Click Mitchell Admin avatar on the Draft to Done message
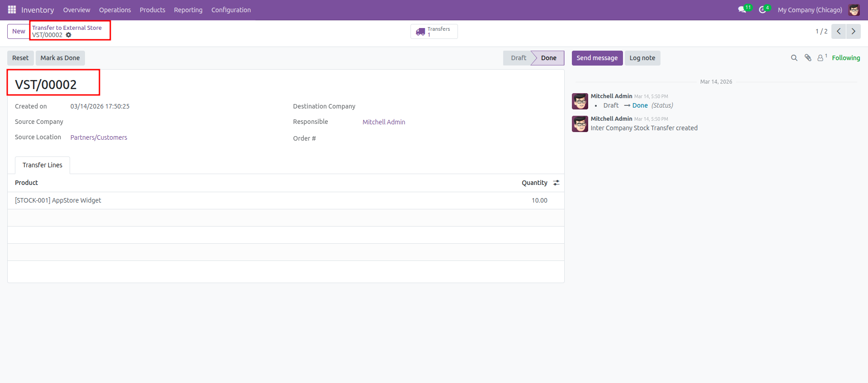Viewport: 868px width, 383px height. [580, 101]
